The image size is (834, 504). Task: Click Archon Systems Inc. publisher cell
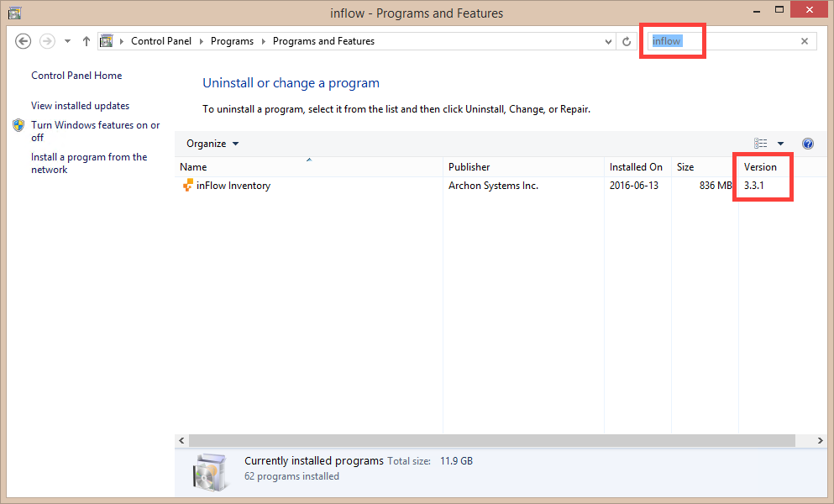[493, 186]
